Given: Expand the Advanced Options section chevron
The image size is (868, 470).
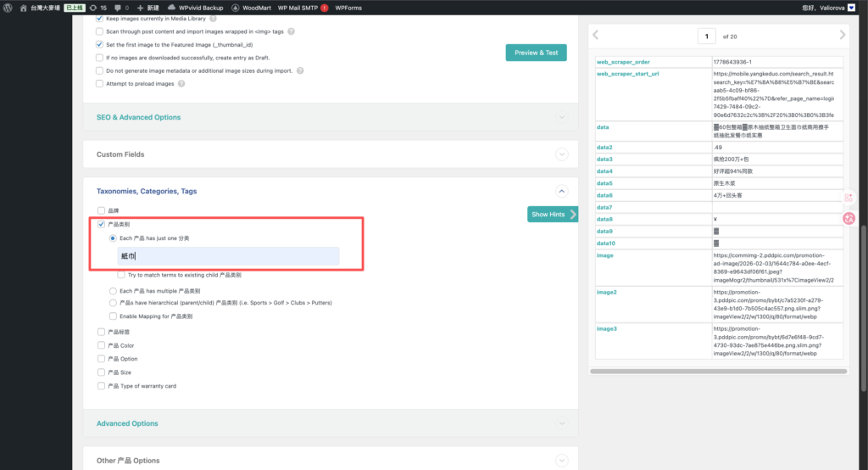Looking at the screenshot, I should click(x=562, y=423).
